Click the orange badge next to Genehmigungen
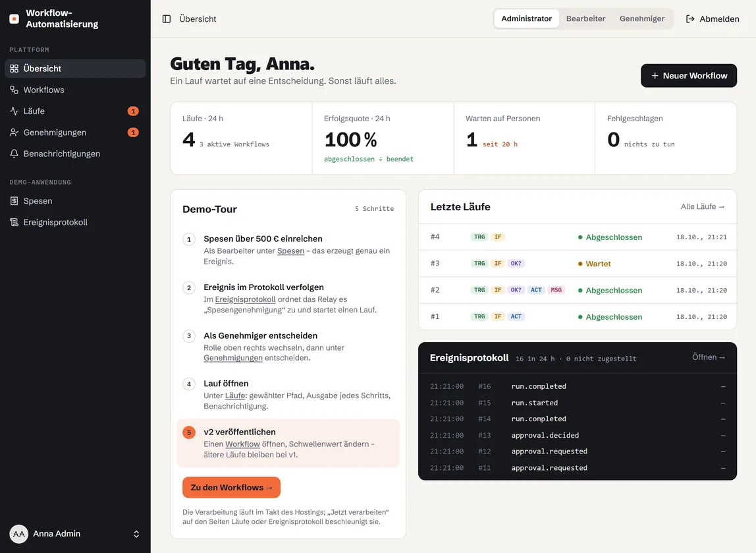 (133, 132)
